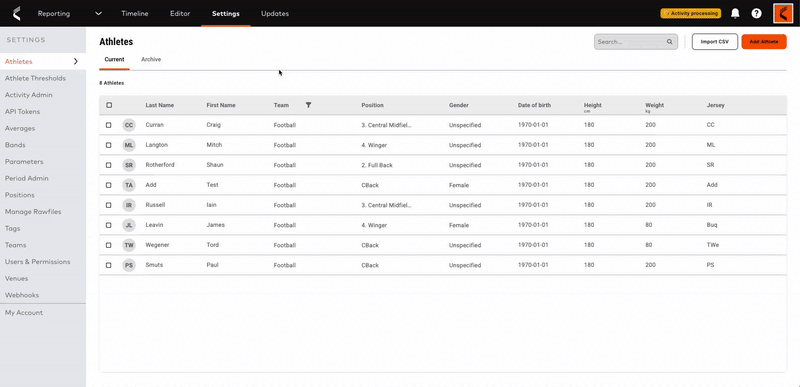
Task: Click the Catapult logo in the top bar
Action: 16,14
